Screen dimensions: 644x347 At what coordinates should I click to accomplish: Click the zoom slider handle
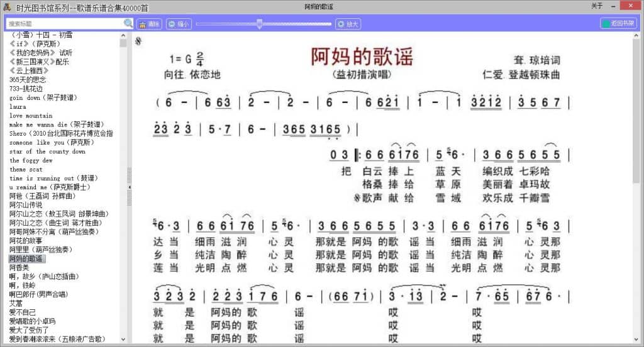click(259, 24)
